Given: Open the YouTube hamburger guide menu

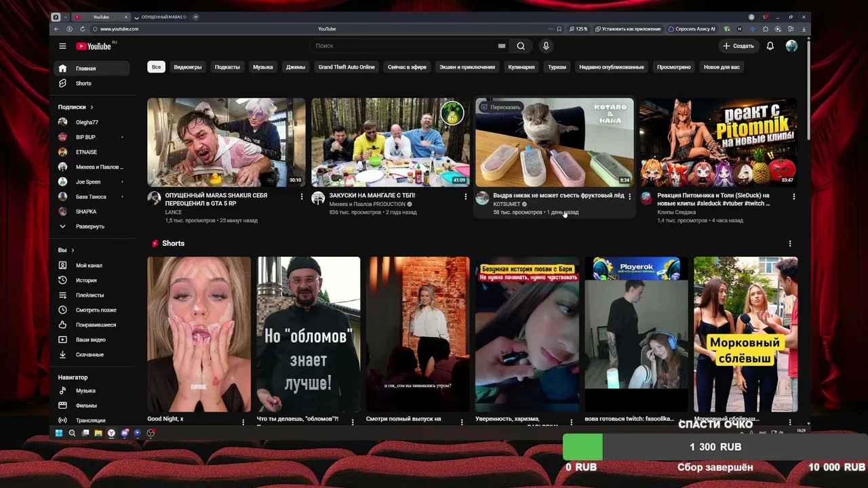Looking at the screenshot, I should point(62,46).
